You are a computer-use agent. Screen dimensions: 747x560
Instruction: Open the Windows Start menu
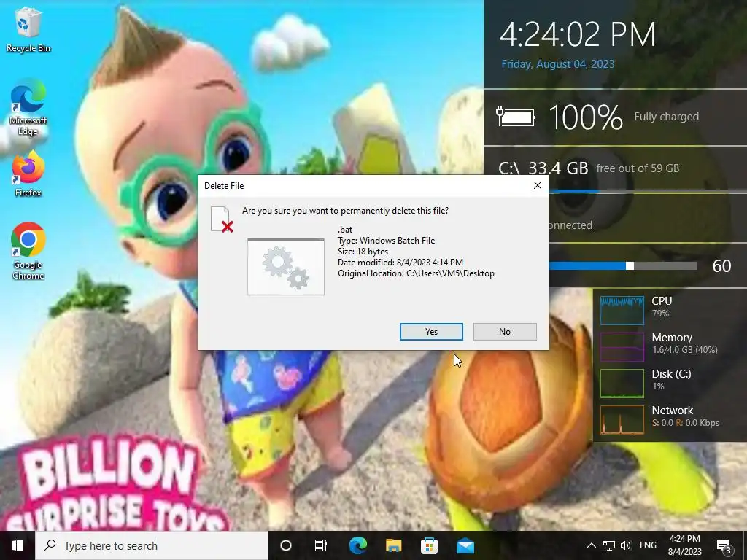point(18,545)
